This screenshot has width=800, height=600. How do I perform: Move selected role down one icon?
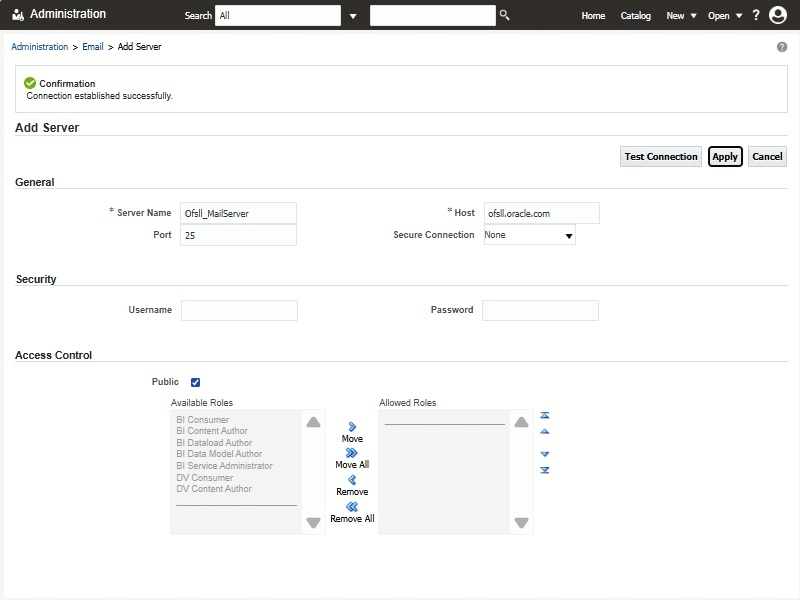(545, 454)
